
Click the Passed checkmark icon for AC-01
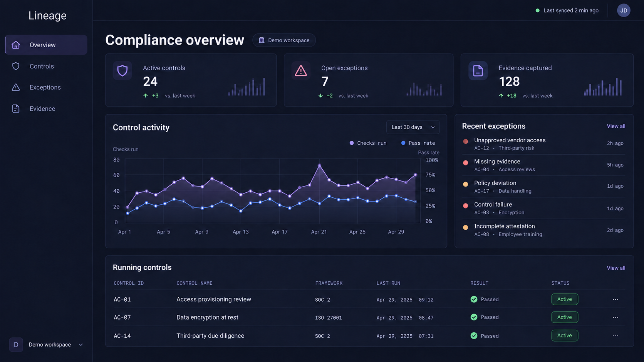[474, 299]
